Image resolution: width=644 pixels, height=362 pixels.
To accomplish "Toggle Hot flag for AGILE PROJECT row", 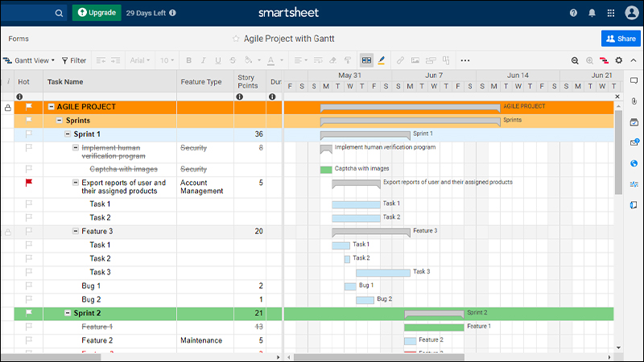I will (29, 107).
